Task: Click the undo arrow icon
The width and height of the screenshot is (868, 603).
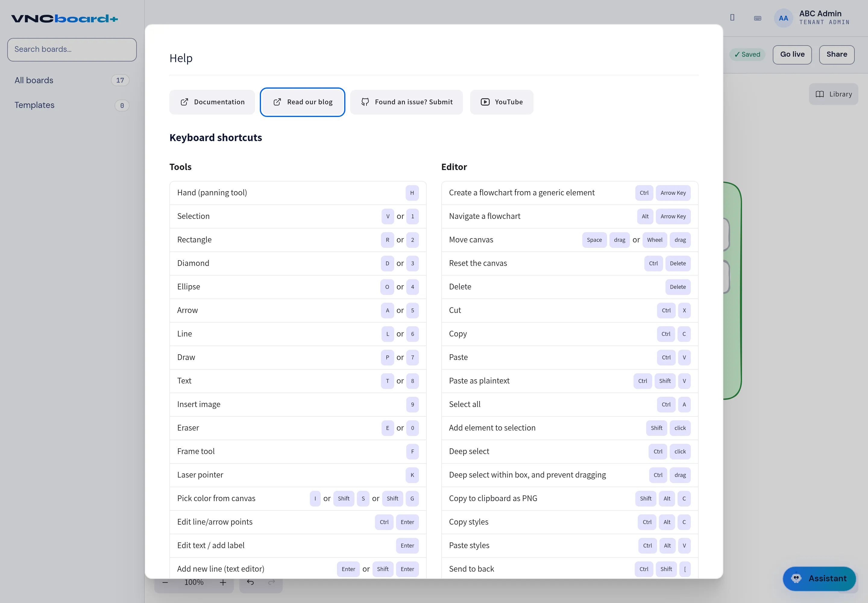Action: point(250,582)
